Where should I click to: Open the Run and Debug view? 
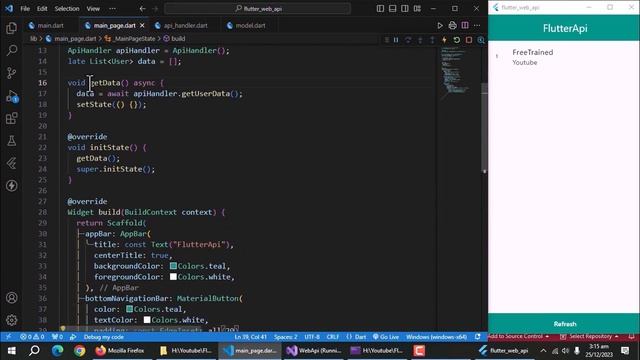(11, 96)
